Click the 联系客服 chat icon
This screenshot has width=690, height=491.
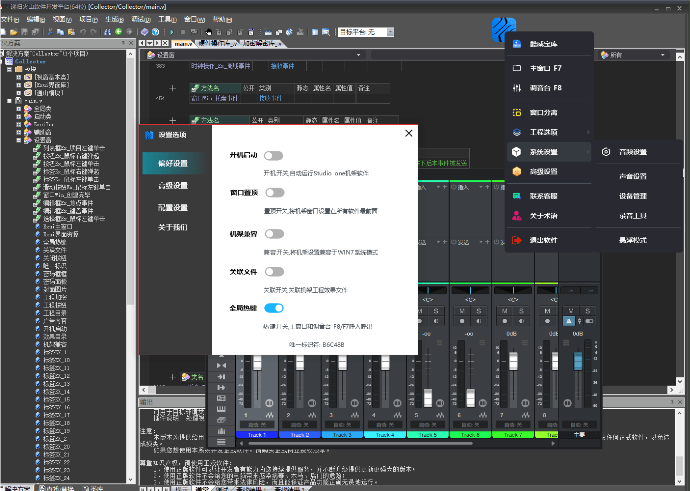[516, 196]
